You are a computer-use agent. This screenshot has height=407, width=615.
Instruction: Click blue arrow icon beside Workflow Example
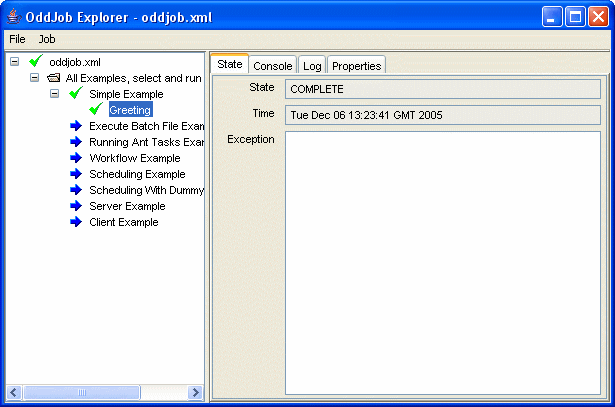pos(76,158)
